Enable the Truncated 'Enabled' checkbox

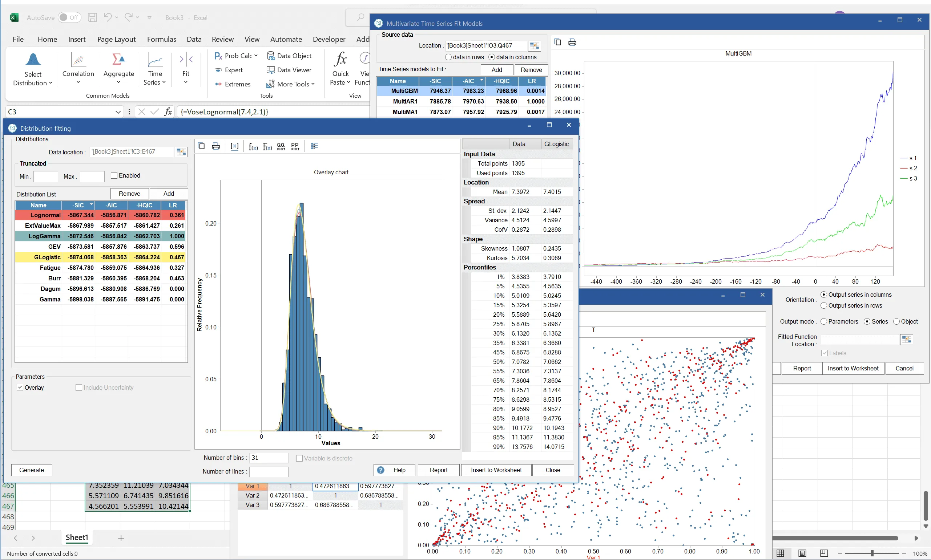(x=114, y=175)
